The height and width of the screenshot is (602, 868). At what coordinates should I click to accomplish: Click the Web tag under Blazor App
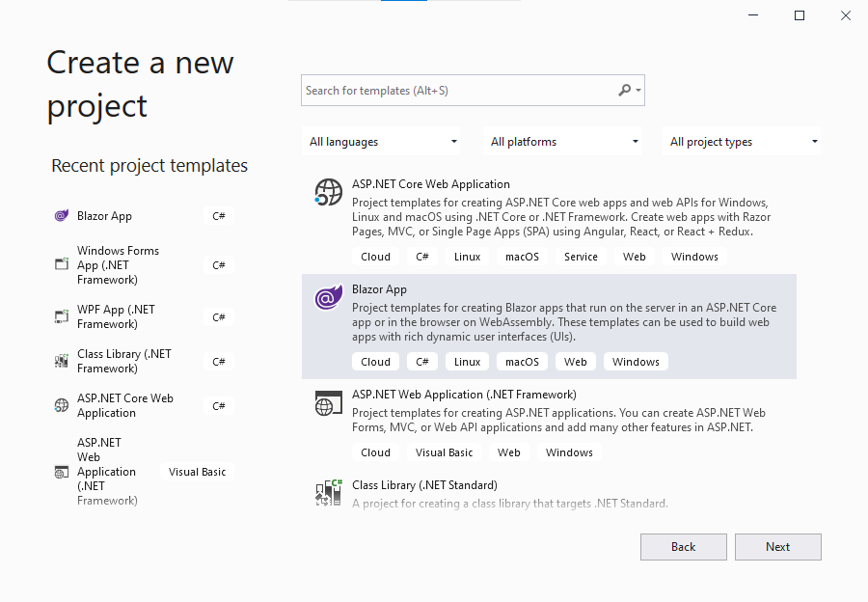click(575, 362)
